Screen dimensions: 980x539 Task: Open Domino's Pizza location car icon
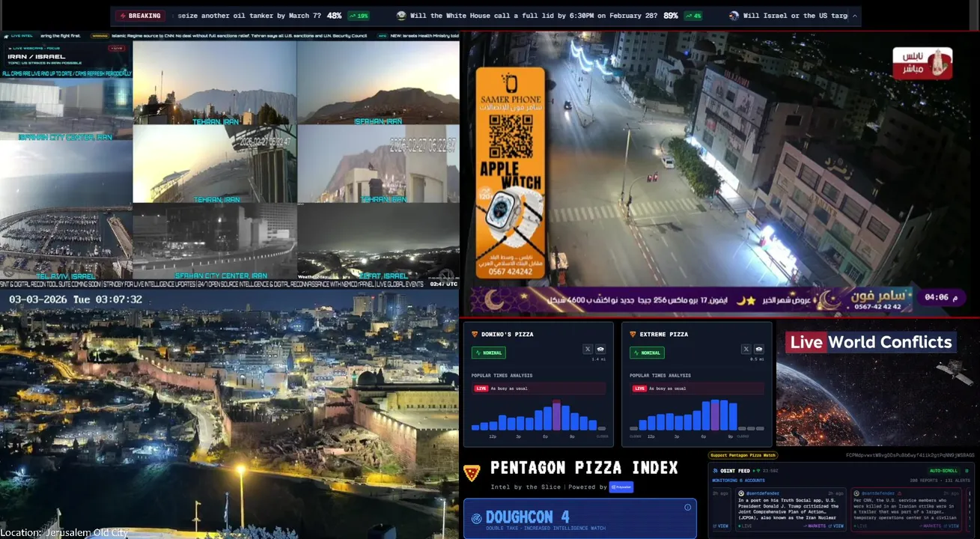(x=600, y=349)
